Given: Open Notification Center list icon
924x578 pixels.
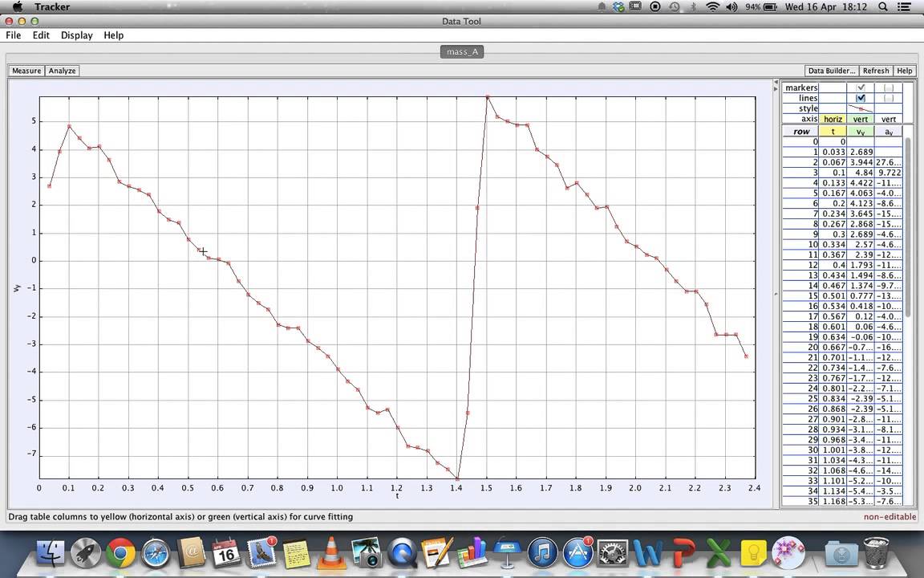Looking at the screenshot, I should (904, 6).
